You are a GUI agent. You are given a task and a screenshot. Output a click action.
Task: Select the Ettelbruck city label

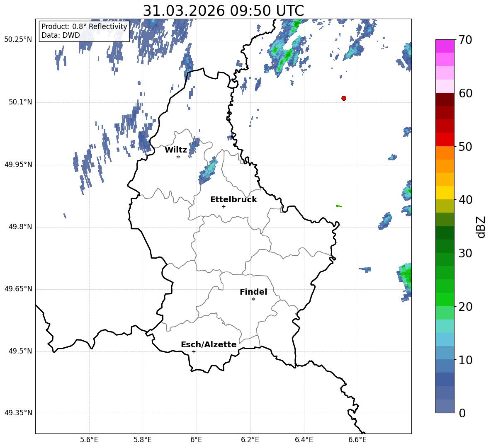(x=233, y=200)
